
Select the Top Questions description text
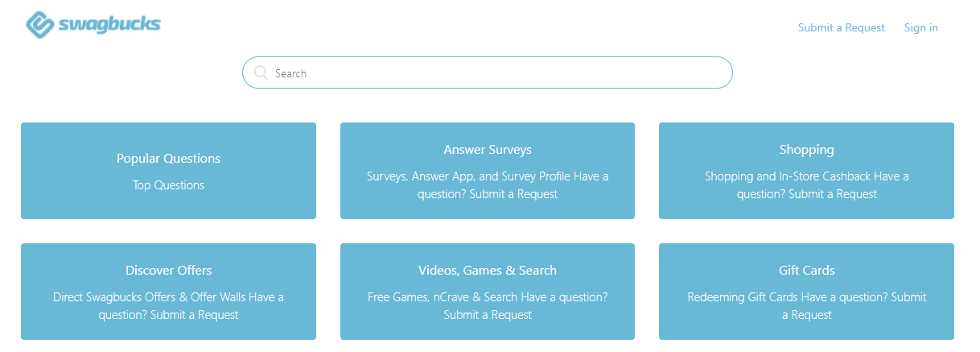pyautogui.click(x=168, y=185)
